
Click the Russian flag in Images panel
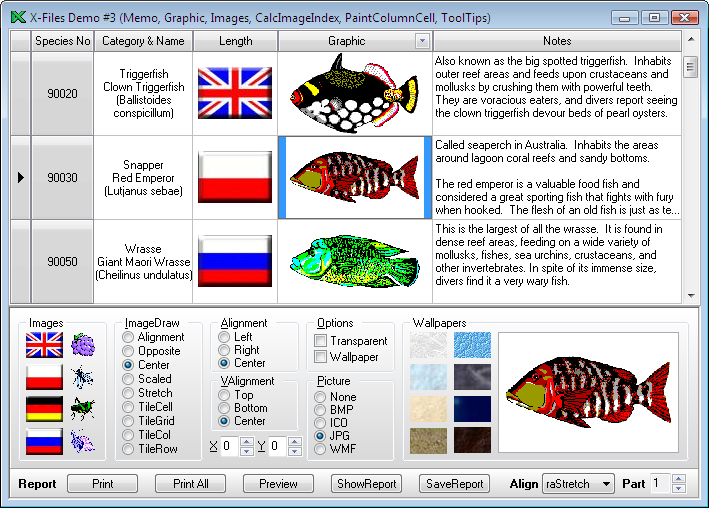pyautogui.click(x=44, y=441)
